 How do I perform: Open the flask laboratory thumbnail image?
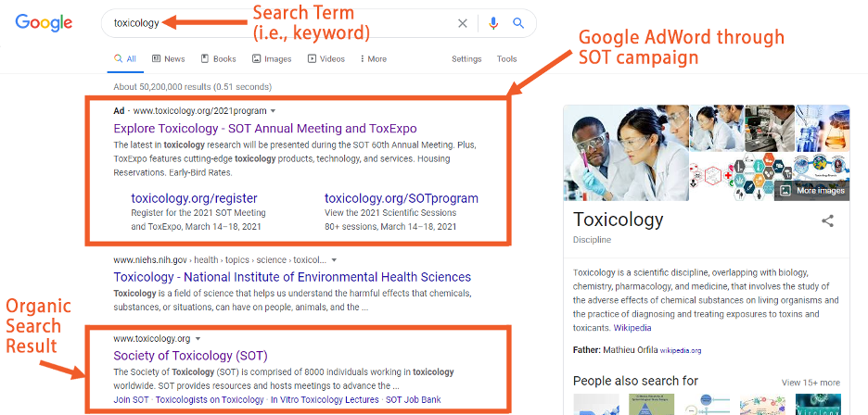click(822, 129)
